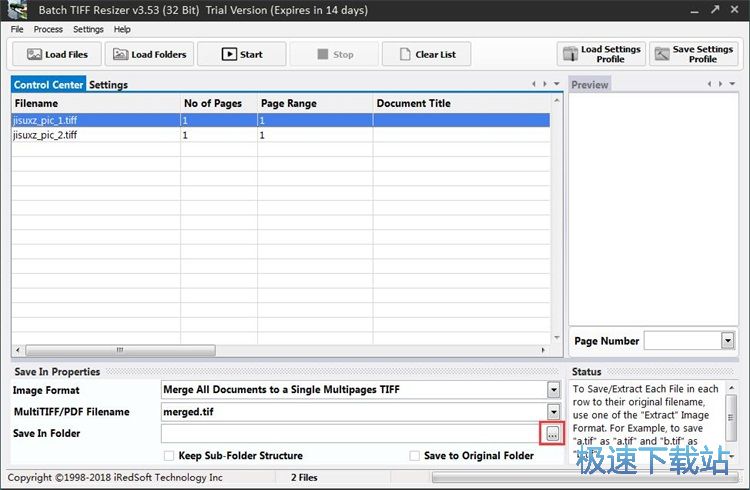The image size is (750, 490).
Task: Open the Help menu
Action: 122,29
